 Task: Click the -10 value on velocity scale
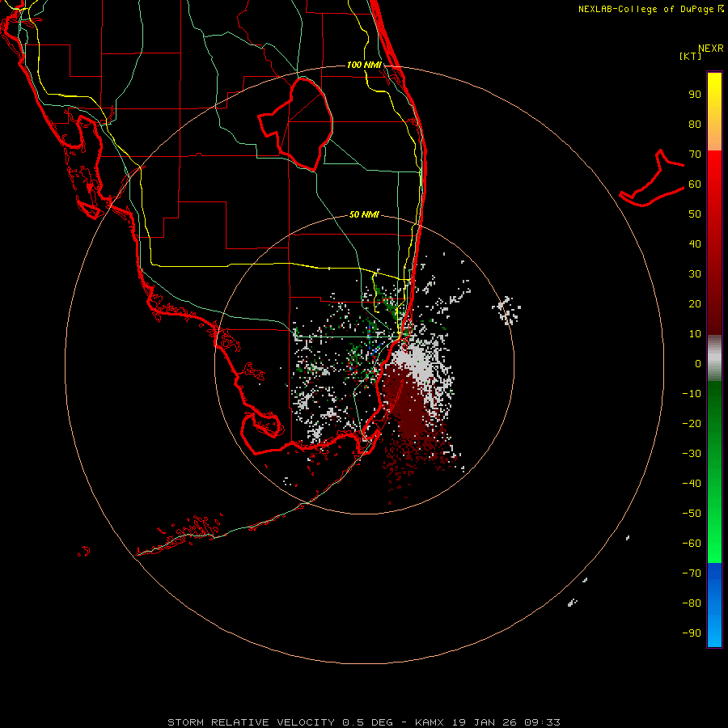[692, 394]
